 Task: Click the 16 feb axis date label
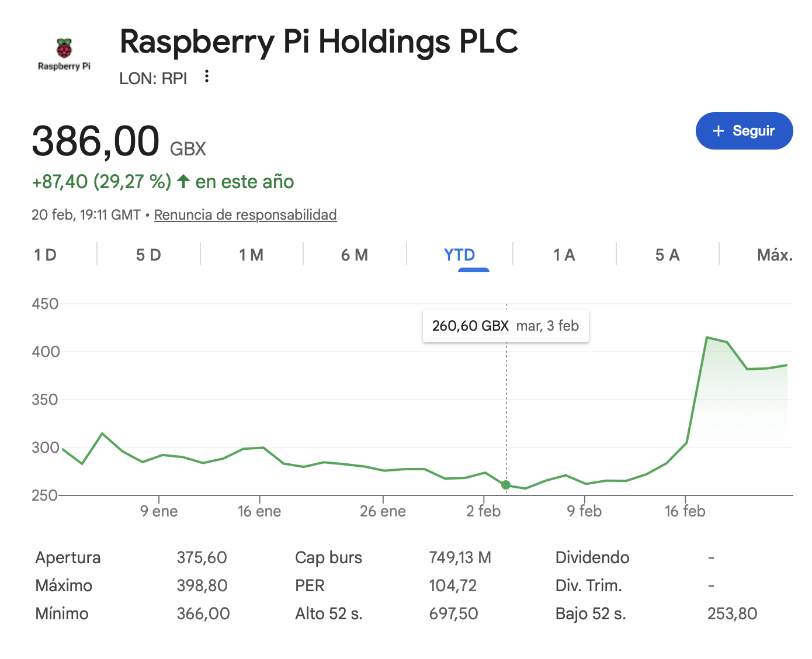685,511
